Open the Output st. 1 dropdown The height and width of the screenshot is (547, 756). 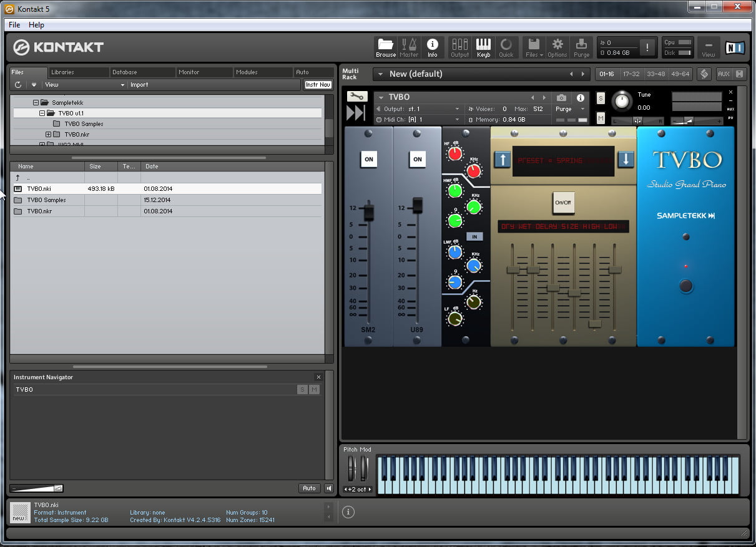[418, 109]
